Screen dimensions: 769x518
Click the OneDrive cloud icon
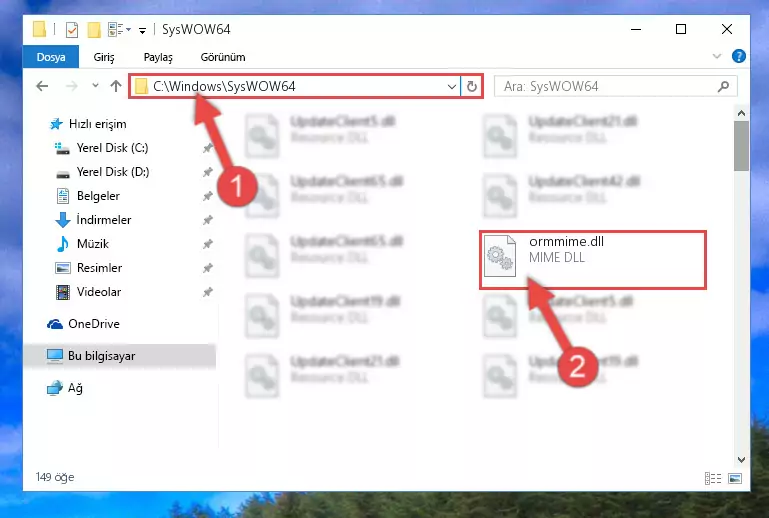click(x=55, y=324)
